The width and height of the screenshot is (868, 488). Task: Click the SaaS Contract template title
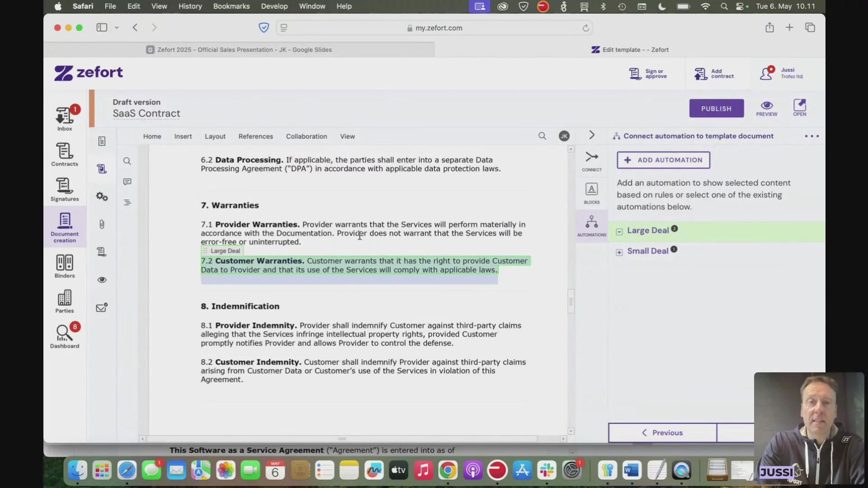146,113
